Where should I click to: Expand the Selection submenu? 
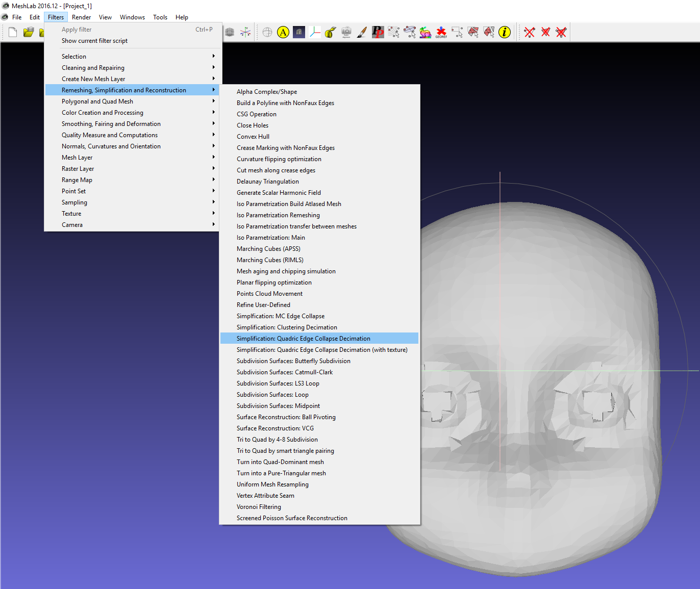pyautogui.click(x=132, y=57)
